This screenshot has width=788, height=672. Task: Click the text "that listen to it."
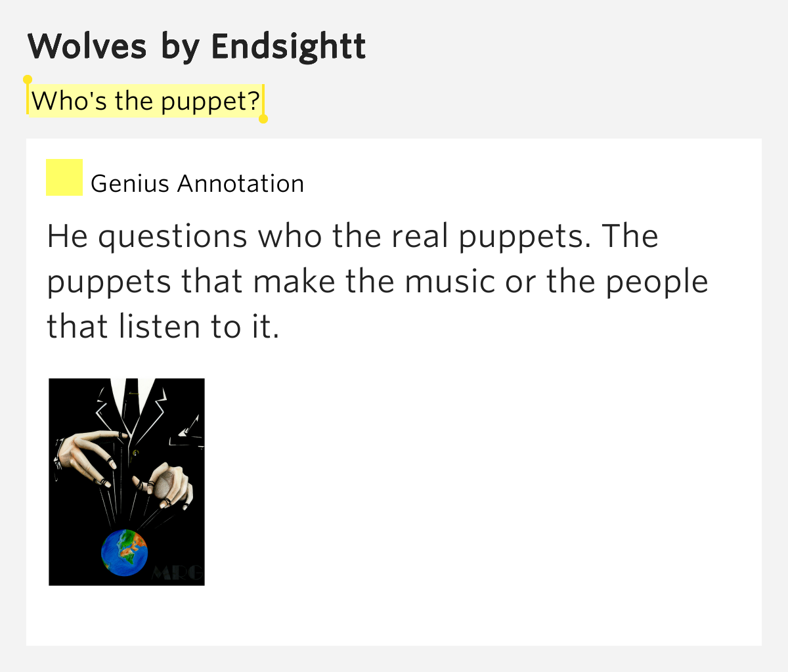(x=163, y=326)
